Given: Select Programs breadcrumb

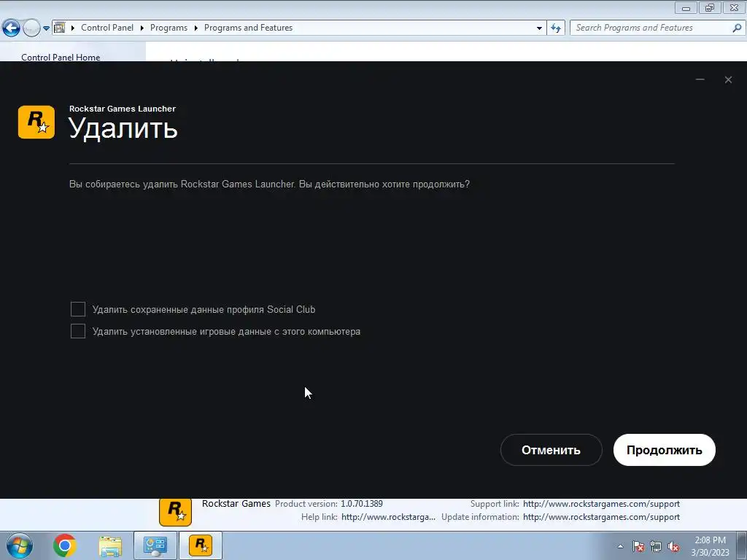Looking at the screenshot, I should 169,28.
